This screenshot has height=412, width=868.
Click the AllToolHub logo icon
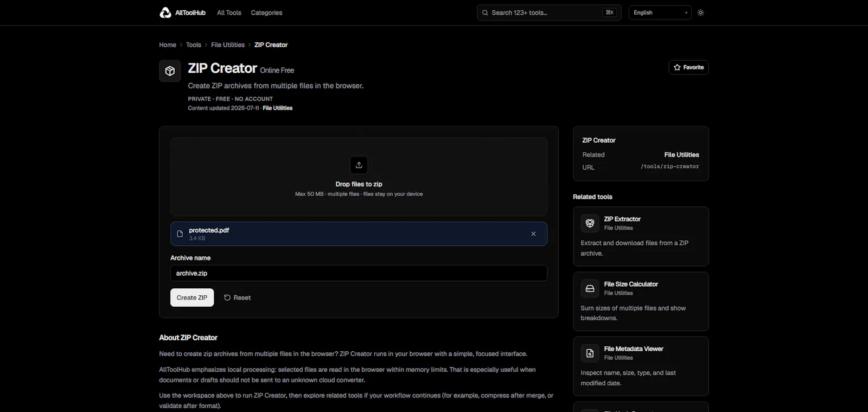coord(165,12)
